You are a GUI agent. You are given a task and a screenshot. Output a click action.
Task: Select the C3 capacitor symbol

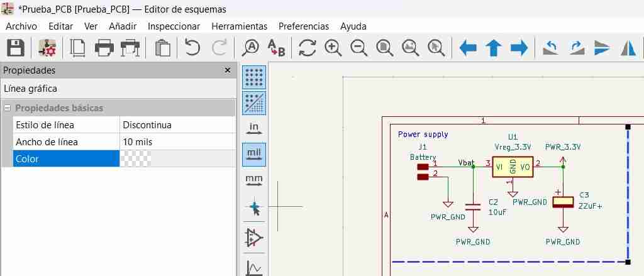(x=563, y=202)
